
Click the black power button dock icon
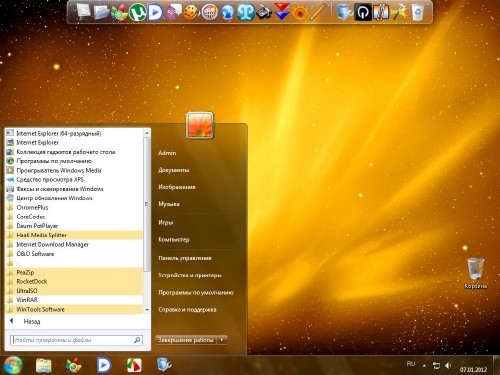tap(362, 13)
